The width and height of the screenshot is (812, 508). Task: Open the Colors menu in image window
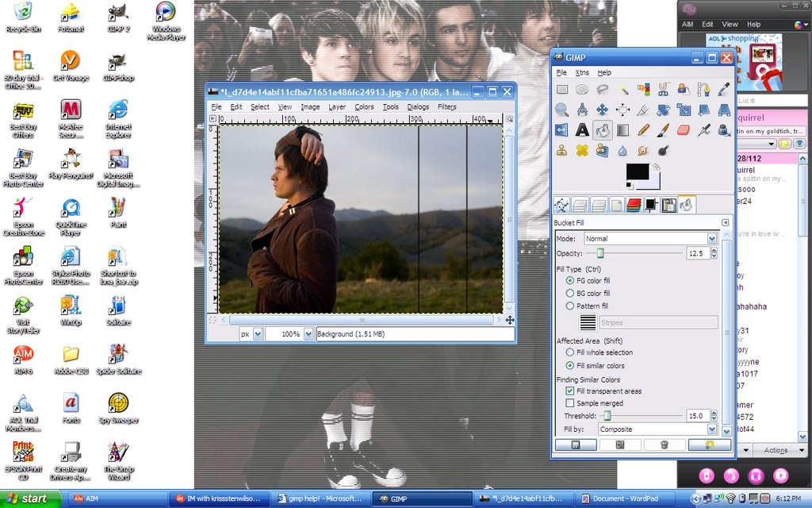tap(364, 107)
